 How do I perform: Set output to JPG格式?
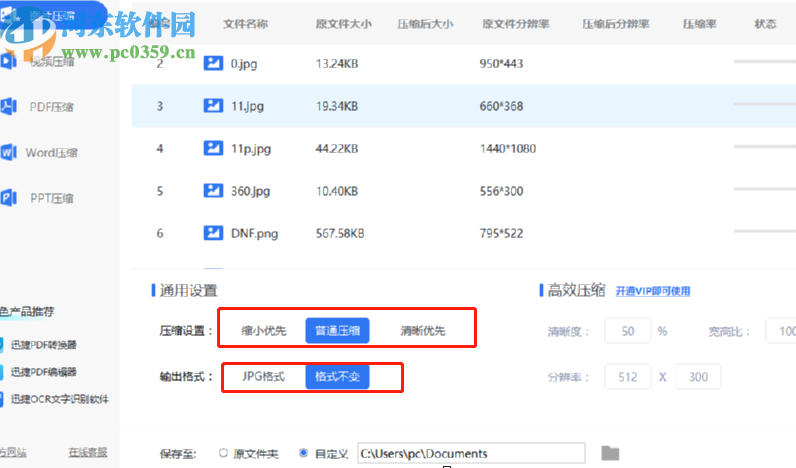click(x=263, y=376)
